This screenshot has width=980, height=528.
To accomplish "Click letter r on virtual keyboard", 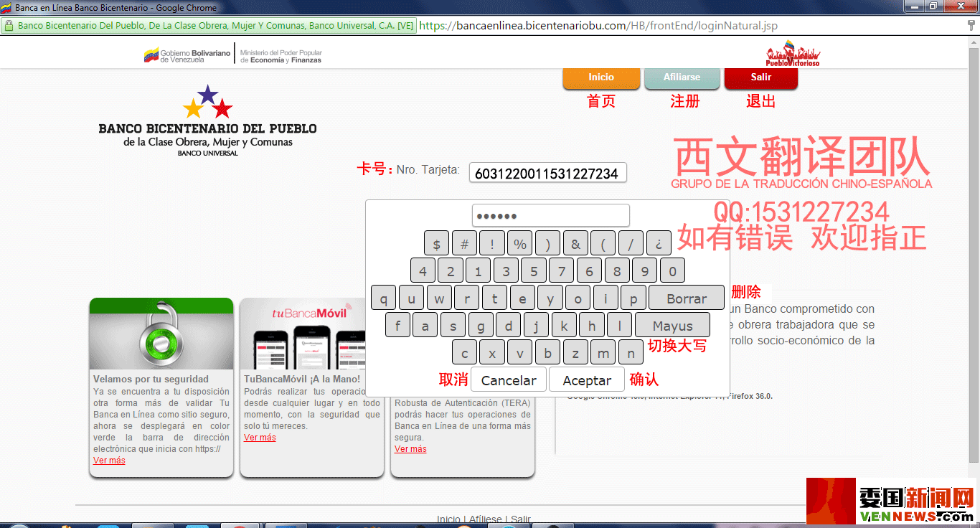I will pos(467,298).
